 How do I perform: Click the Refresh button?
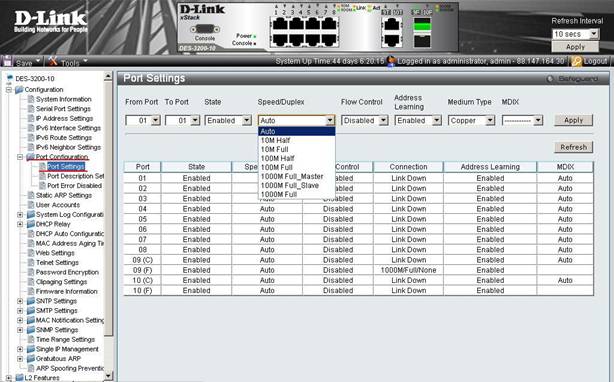pyautogui.click(x=573, y=147)
